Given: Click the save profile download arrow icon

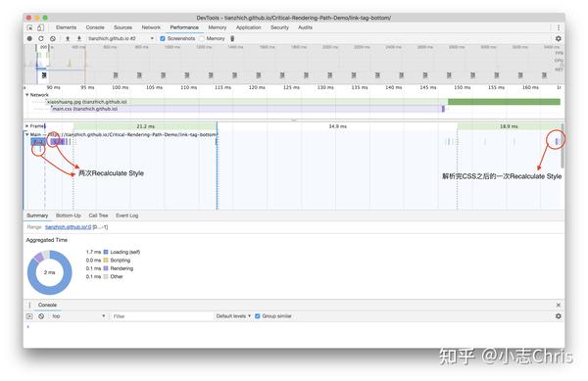Looking at the screenshot, I should pos(79,38).
